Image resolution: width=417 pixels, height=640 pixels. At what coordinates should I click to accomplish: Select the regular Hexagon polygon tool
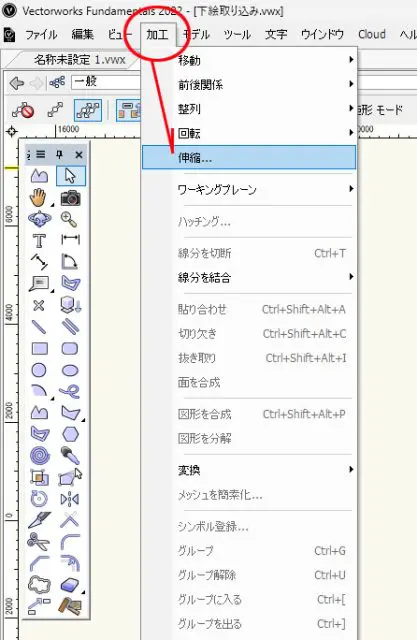(x=70, y=434)
